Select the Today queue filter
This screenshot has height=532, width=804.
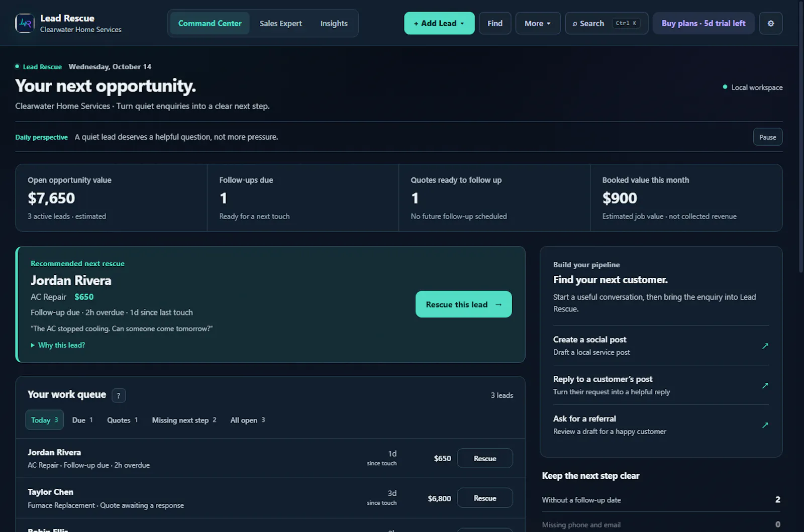(x=45, y=420)
